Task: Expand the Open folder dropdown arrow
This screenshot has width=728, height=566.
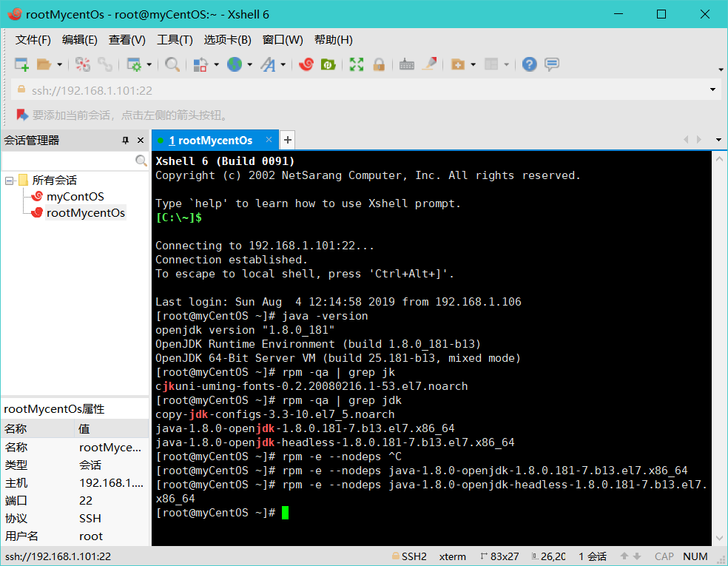Action: pyautogui.click(x=59, y=64)
